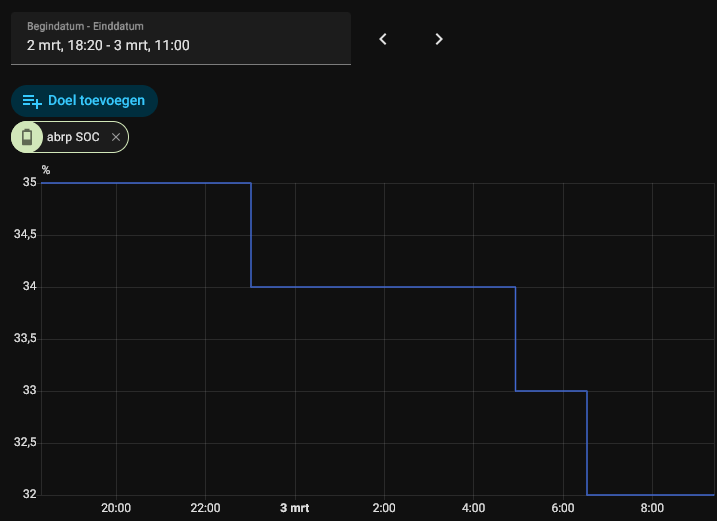This screenshot has width=717, height=521.
Task: Click the 33 y-axis label
Action: coord(30,390)
